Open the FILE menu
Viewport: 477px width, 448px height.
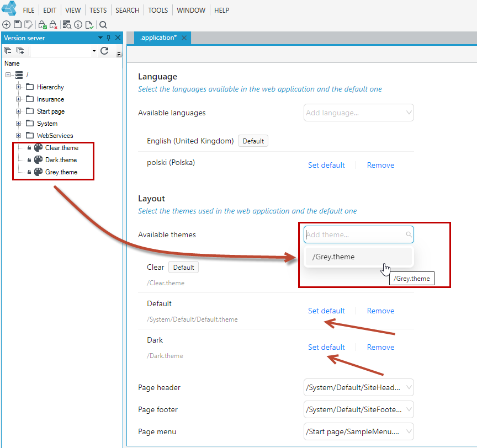(x=29, y=10)
